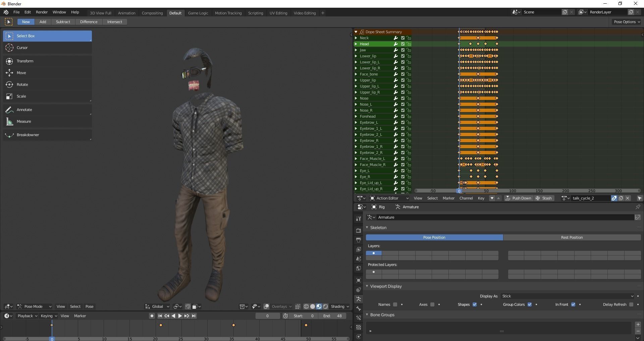644x341 pixels.
Task: Toggle the Nose channel mute checkbox
Action: 402,98
